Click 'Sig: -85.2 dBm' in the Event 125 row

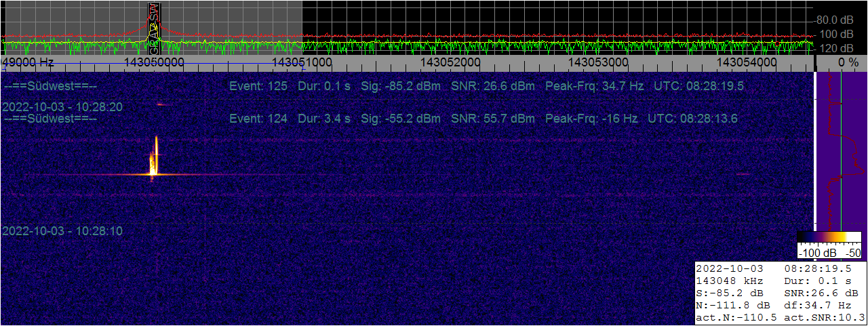point(400,86)
